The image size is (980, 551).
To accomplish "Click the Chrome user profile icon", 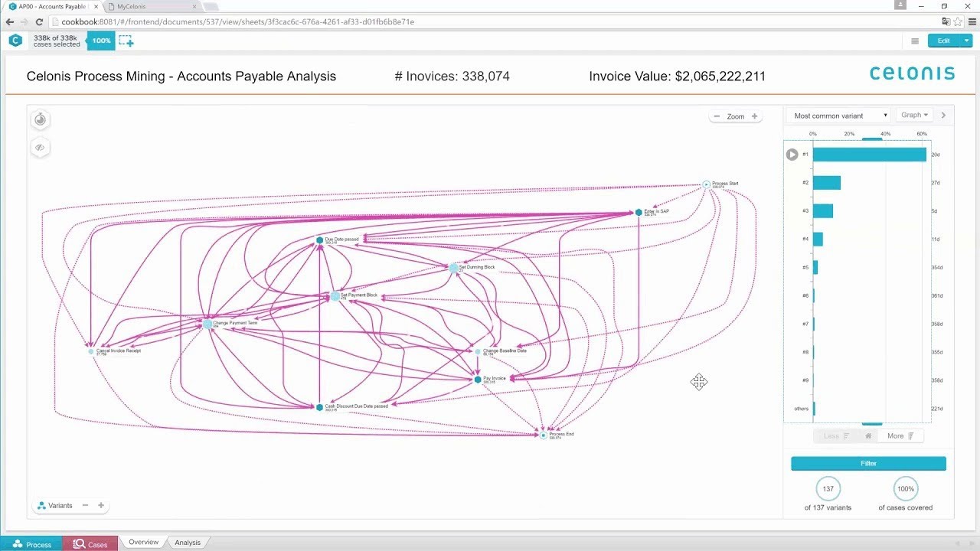I will (x=901, y=5).
